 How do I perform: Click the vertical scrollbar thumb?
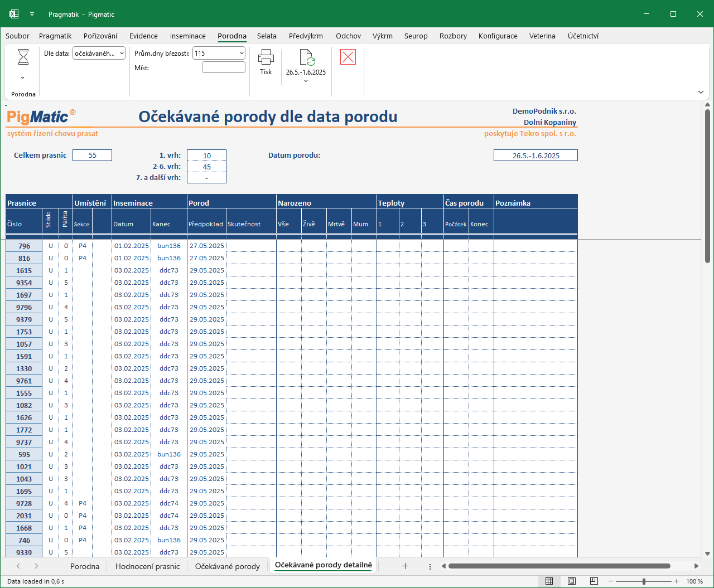[708, 187]
